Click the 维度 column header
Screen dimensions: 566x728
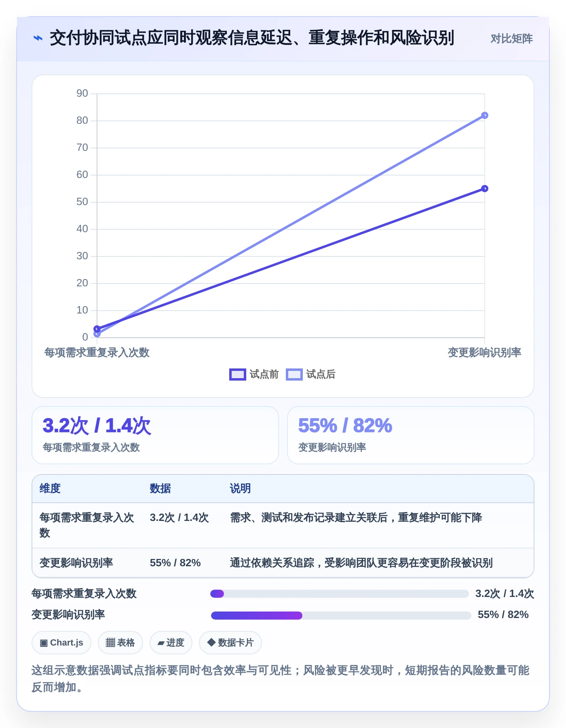(50, 489)
